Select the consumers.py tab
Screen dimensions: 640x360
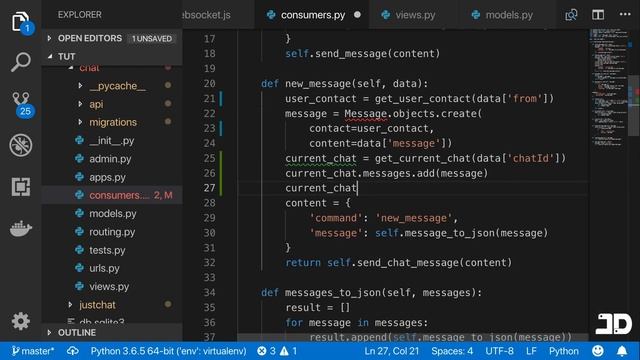click(x=313, y=15)
